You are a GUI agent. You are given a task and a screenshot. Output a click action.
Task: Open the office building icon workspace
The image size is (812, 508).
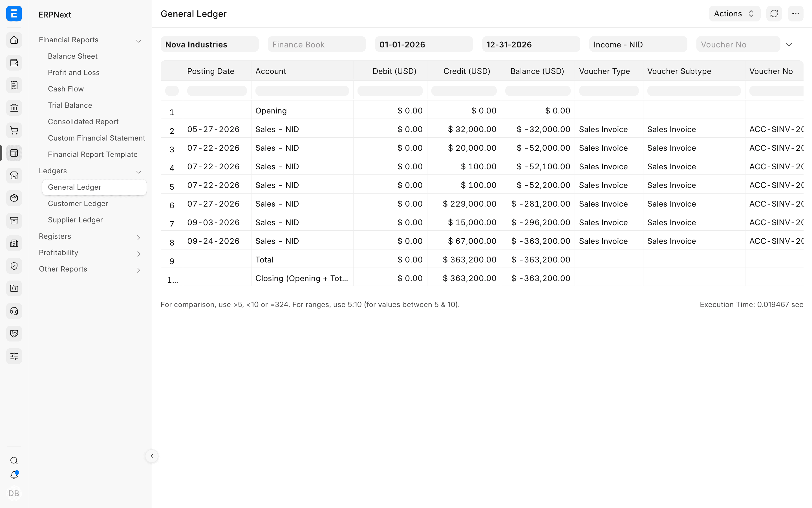[14, 243]
